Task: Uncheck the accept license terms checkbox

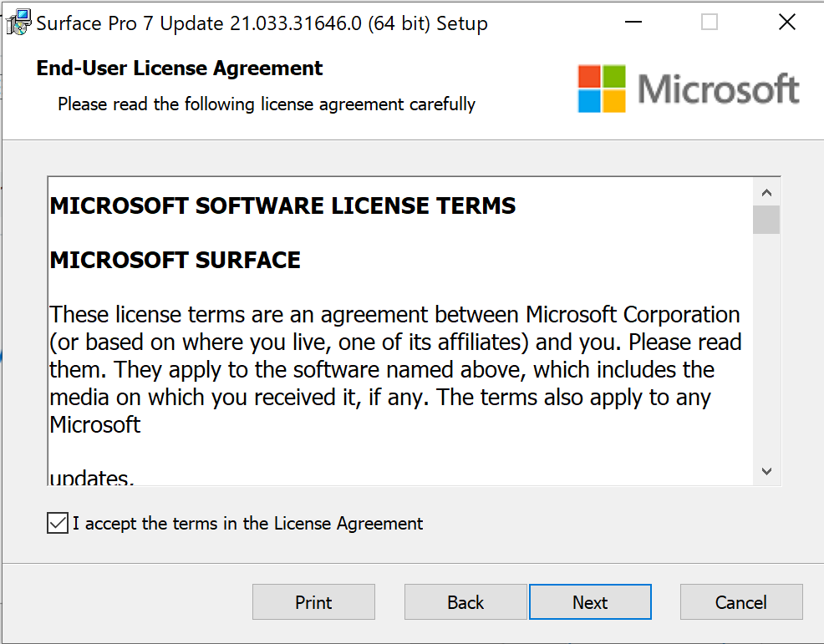Action: 58,524
